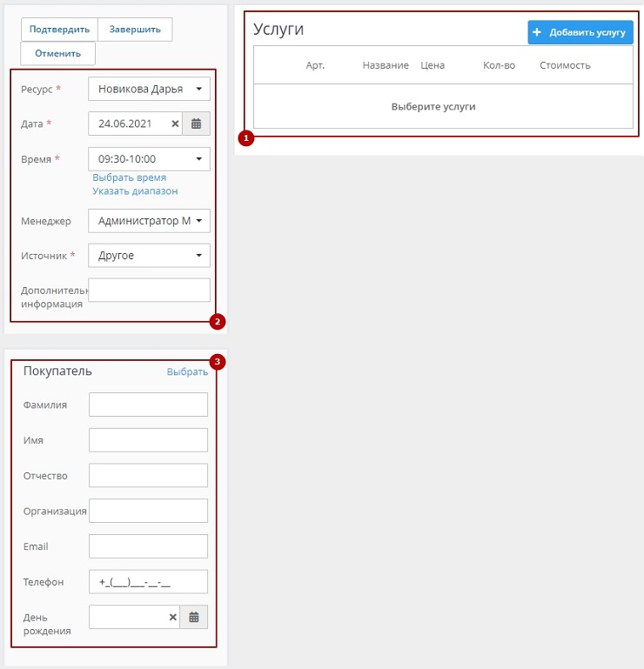Expand the Менеджер dropdown
Viewport: 644px width, 669px height.
point(149,221)
